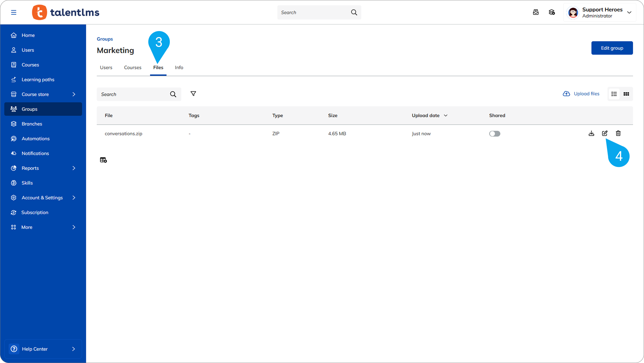Go back via Groups breadcrumb
This screenshot has width=644, height=363.
[x=105, y=39]
